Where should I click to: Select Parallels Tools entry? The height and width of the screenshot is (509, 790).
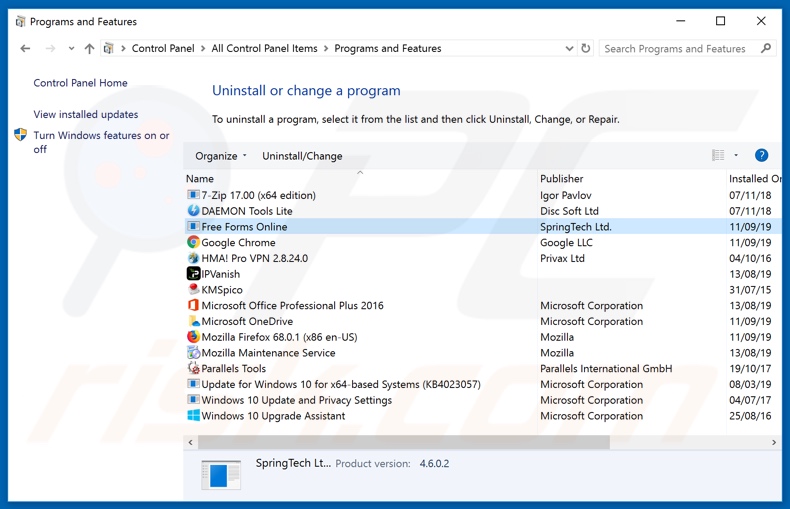[233, 368]
